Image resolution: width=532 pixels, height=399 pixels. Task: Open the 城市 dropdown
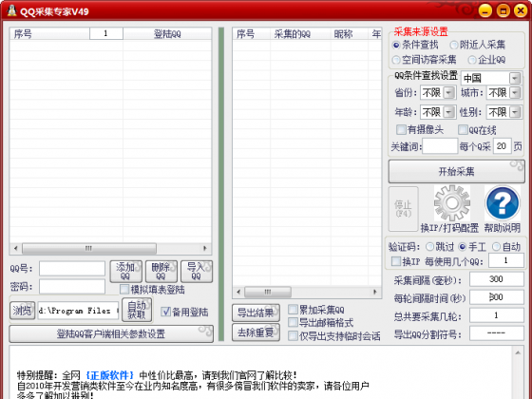point(515,93)
